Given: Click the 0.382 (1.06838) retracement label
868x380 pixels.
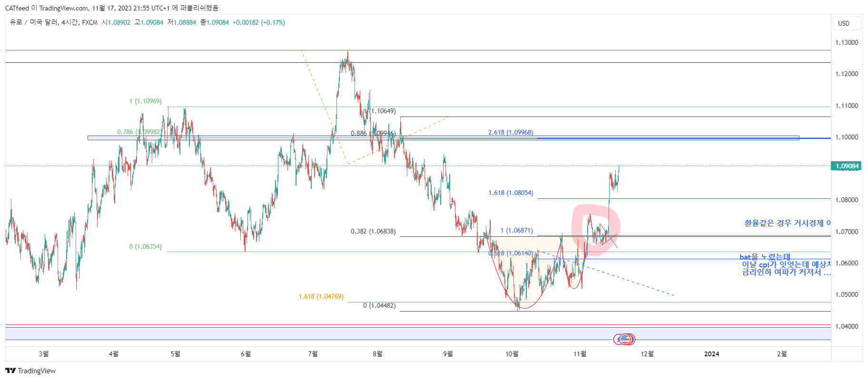Looking at the screenshot, I should tap(373, 231).
